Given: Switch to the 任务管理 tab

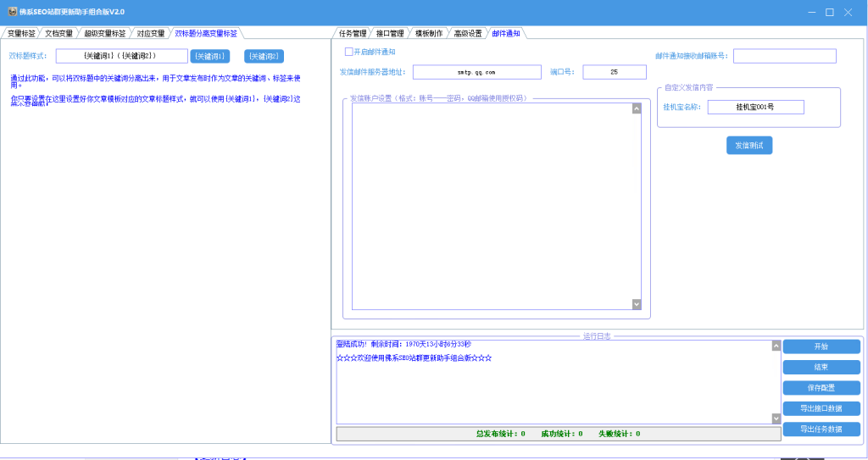Looking at the screenshot, I should coord(353,33).
